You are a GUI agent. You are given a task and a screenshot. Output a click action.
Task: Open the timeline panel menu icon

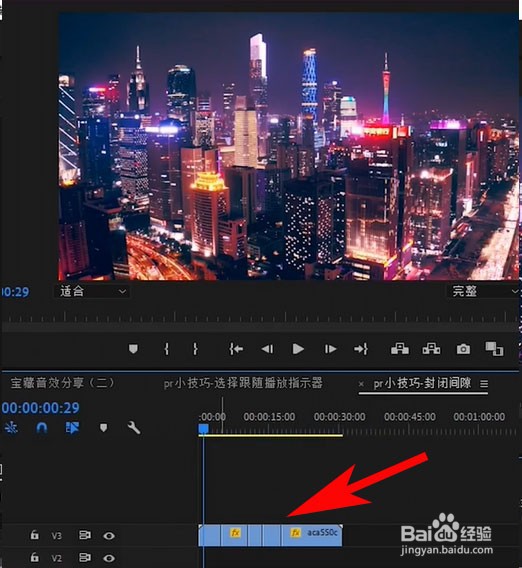pyautogui.click(x=484, y=384)
